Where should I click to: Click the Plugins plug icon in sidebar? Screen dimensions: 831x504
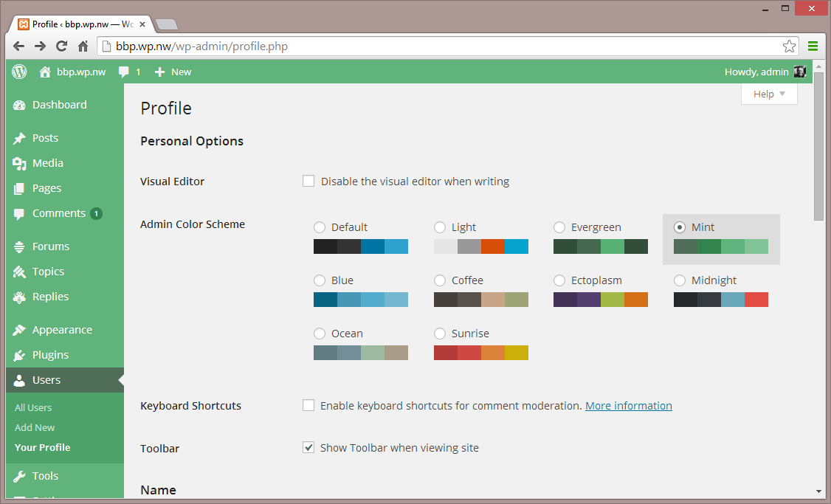[x=19, y=356]
